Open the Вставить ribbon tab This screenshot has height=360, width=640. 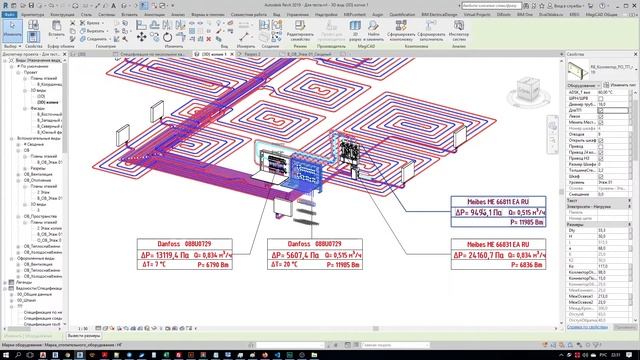pyautogui.click(x=129, y=14)
